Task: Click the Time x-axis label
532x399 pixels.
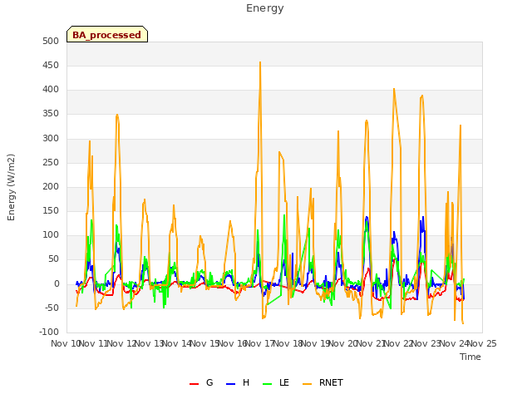Action: click(470, 357)
